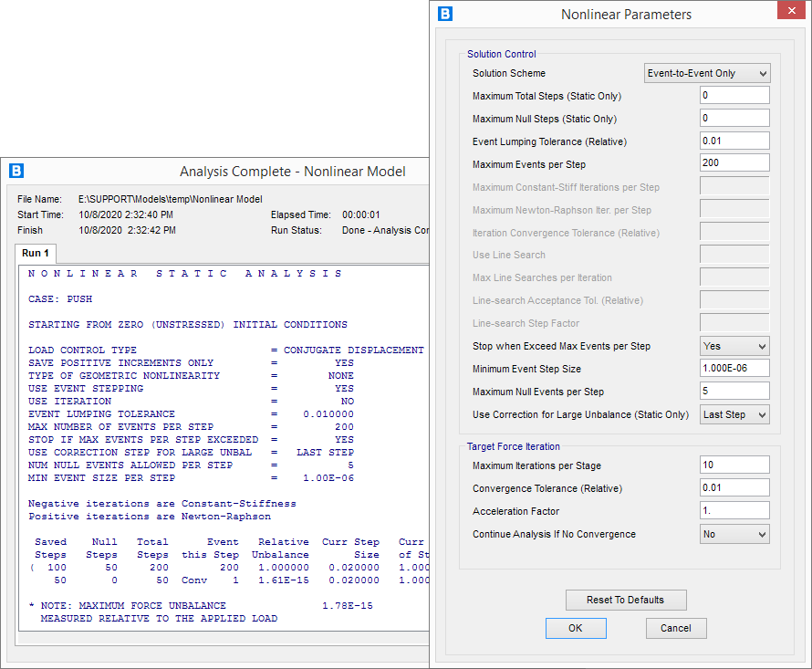The image size is (812, 669).
Task: Click disabled Iteration Convergence Tolerance field
Action: (x=734, y=232)
